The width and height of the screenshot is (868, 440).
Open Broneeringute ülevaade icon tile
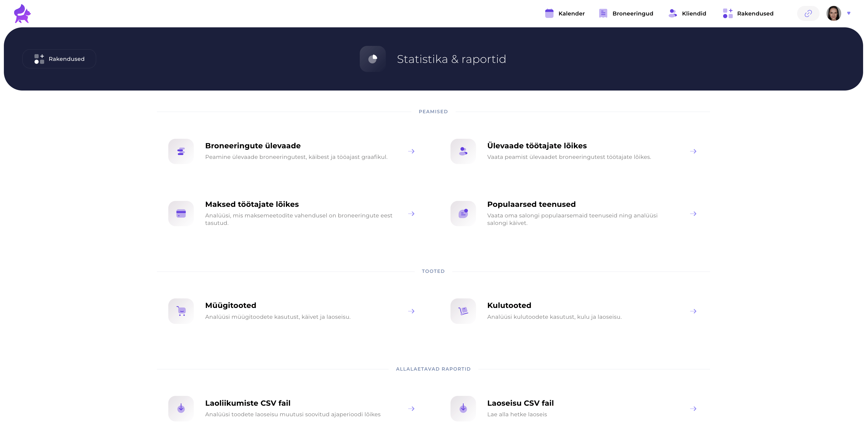coord(181,151)
